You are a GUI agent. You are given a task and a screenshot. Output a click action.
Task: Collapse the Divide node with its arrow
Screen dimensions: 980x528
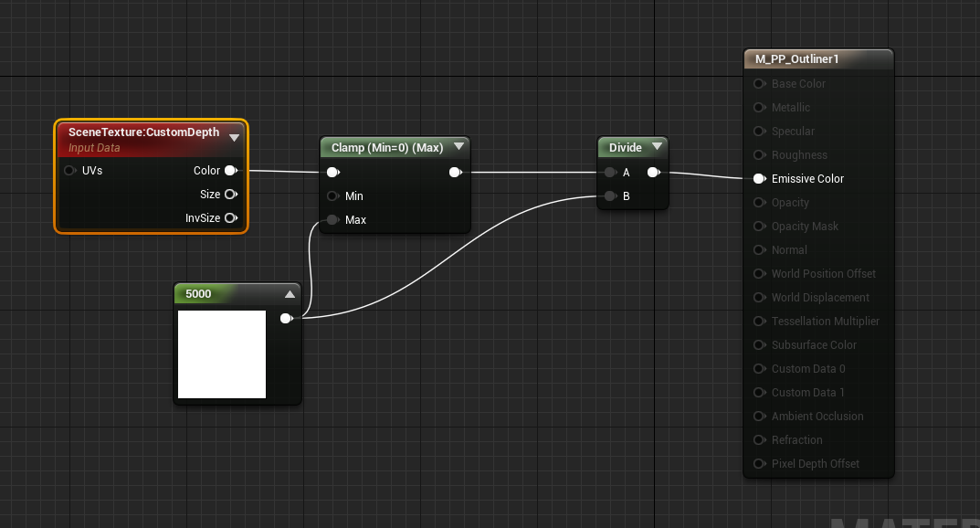(656, 147)
